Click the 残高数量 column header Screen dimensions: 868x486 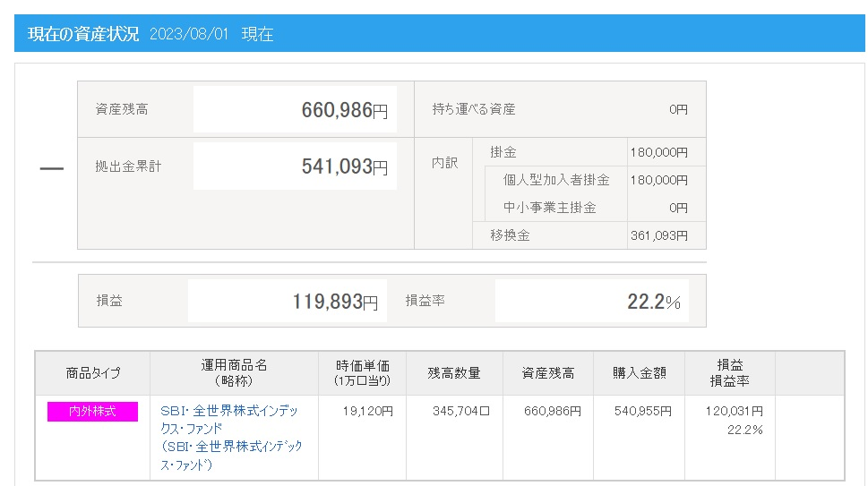pyautogui.click(x=454, y=373)
